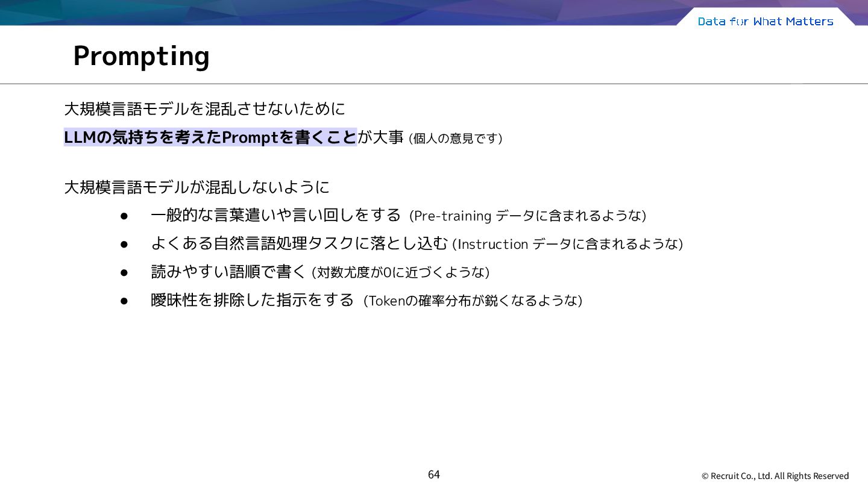Viewport: 868px width, 488px height.
Task: Click the note "(個人の意見です)"
Action: (456, 139)
